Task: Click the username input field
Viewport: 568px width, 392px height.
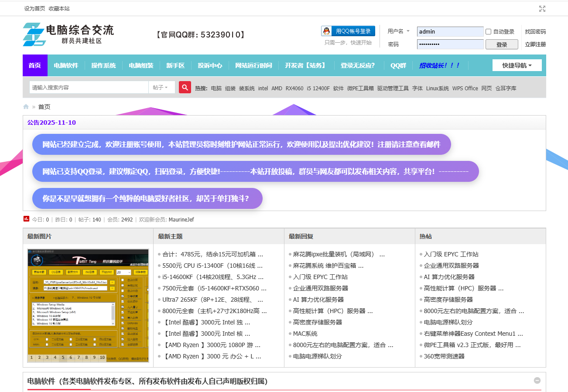Action: 450,31
